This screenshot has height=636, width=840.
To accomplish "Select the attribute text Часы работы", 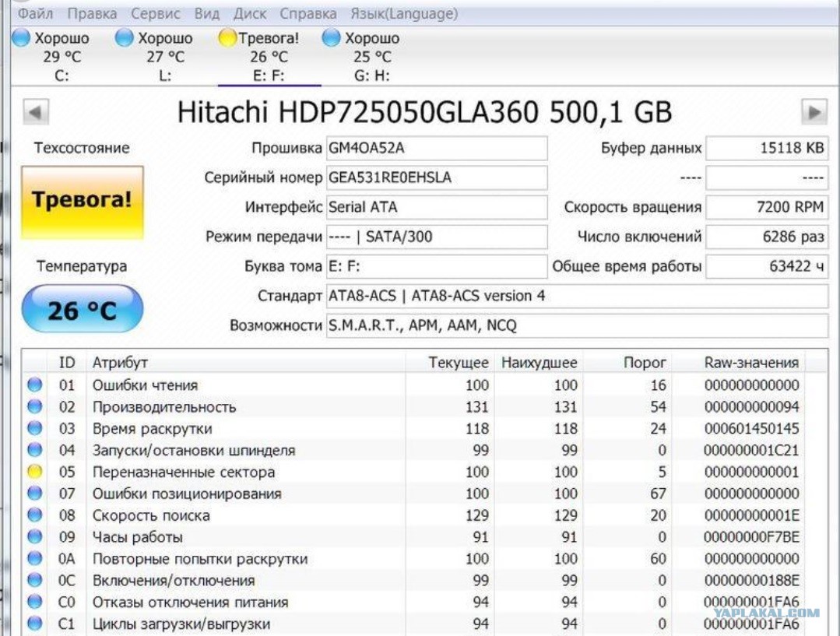I will coord(138,537).
